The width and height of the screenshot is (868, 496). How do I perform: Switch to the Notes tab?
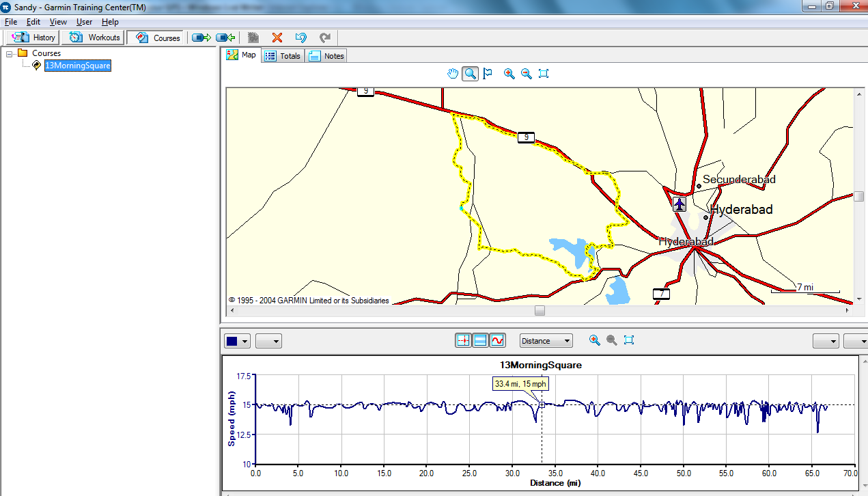326,56
